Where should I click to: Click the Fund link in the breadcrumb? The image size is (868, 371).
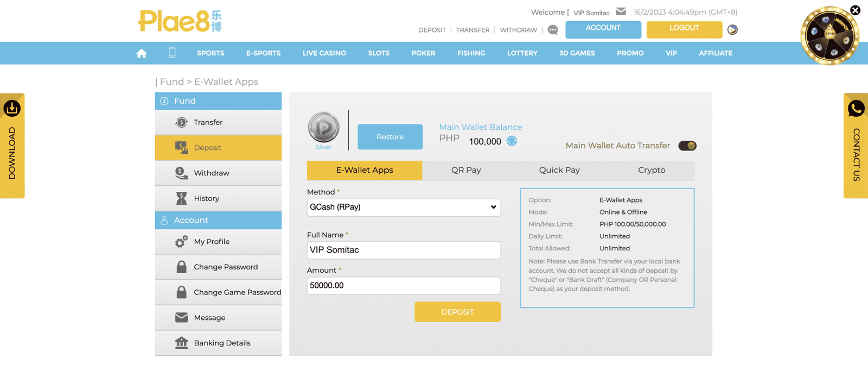(172, 81)
